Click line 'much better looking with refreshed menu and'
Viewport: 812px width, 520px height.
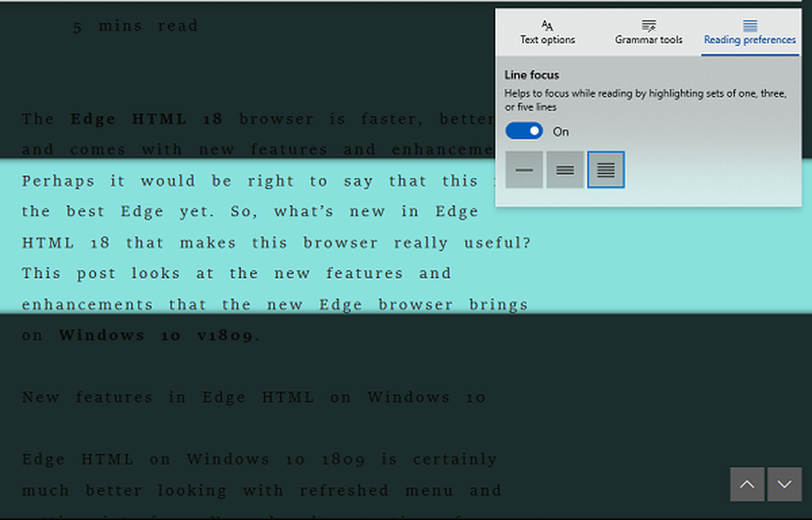(x=261, y=491)
